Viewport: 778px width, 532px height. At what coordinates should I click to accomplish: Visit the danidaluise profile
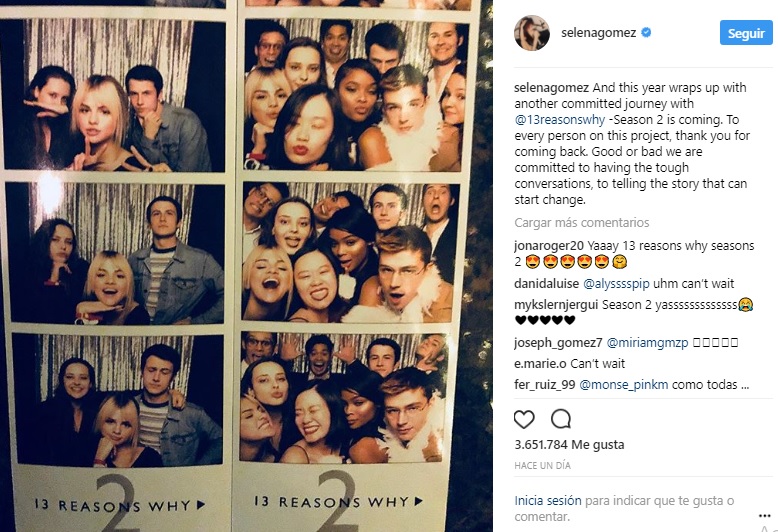[x=547, y=284]
